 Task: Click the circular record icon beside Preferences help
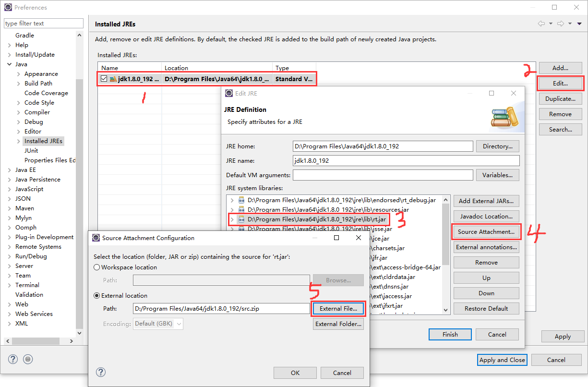coord(28,359)
